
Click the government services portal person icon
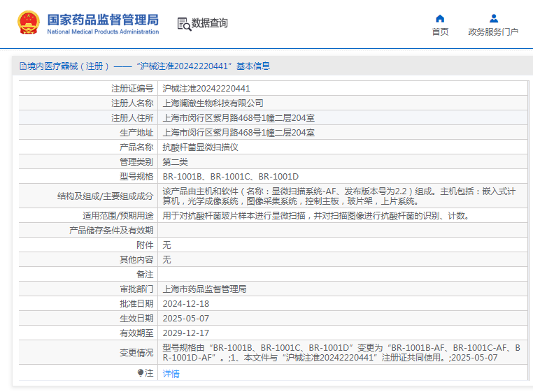(x=494, y=18)
